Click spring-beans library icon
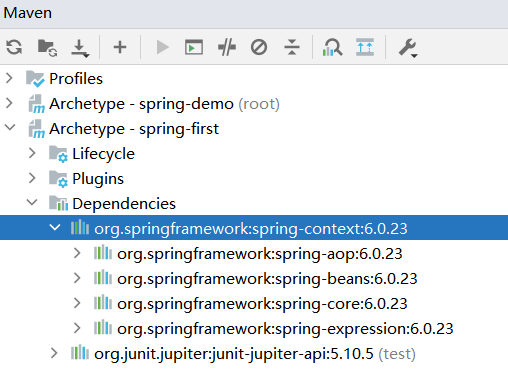Viewport: 508px width, 377px height. coord(103,278)
